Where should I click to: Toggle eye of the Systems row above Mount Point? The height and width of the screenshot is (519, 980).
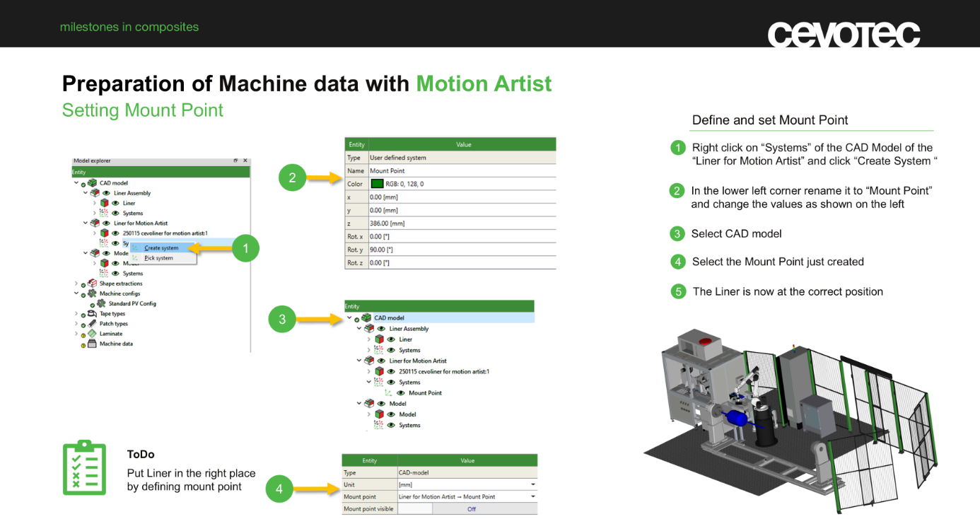[391, 382]
